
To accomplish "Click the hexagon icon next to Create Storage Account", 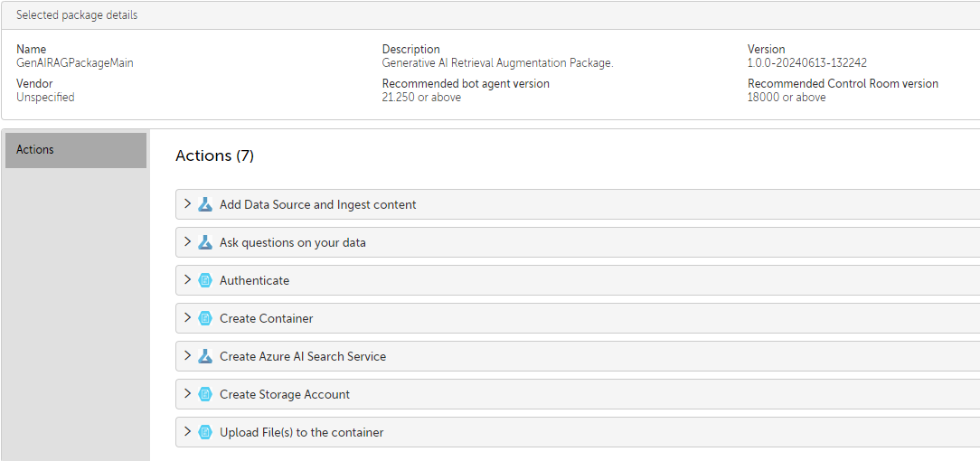I will pos(204,394).
